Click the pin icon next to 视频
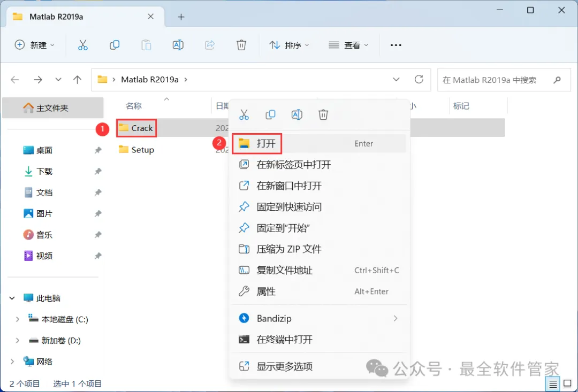The height and width of the screenshot is (392, 578). [x=98, y=256]
